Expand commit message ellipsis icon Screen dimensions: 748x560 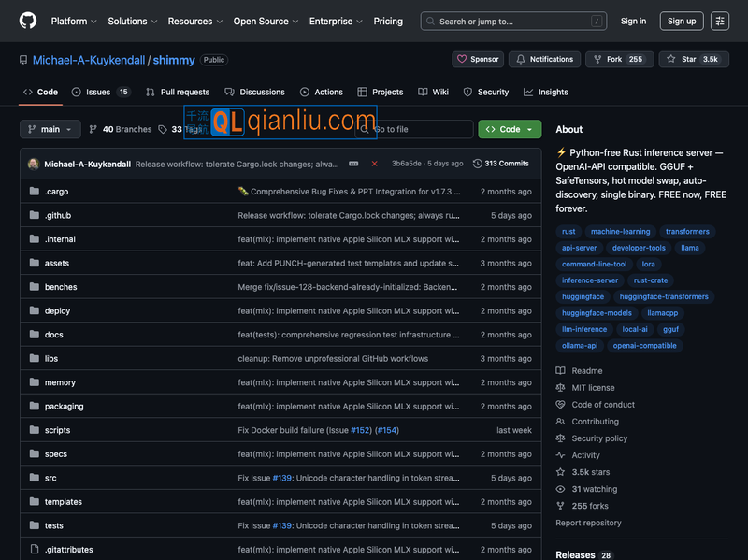click(x=353, y=164)
